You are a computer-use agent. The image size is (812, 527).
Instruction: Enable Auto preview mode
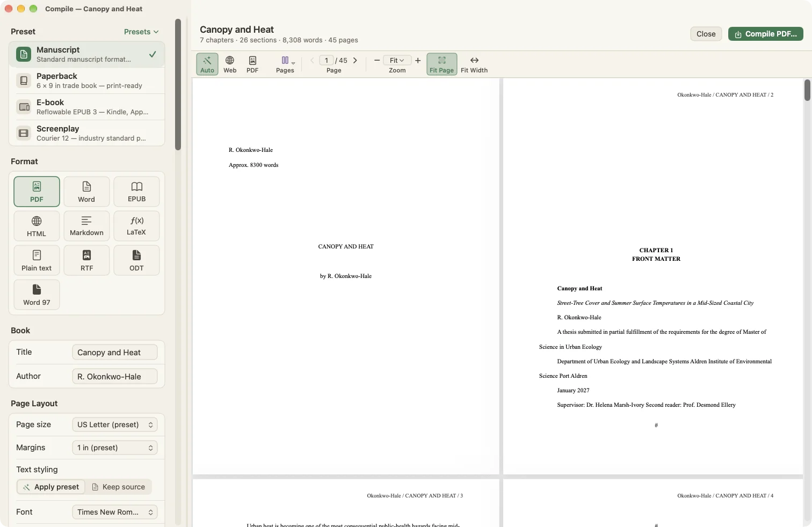pos(207,64)
